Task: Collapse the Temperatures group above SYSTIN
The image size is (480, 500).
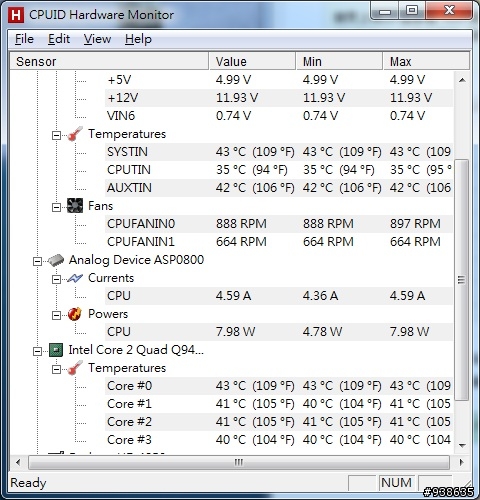Action: 56,135
